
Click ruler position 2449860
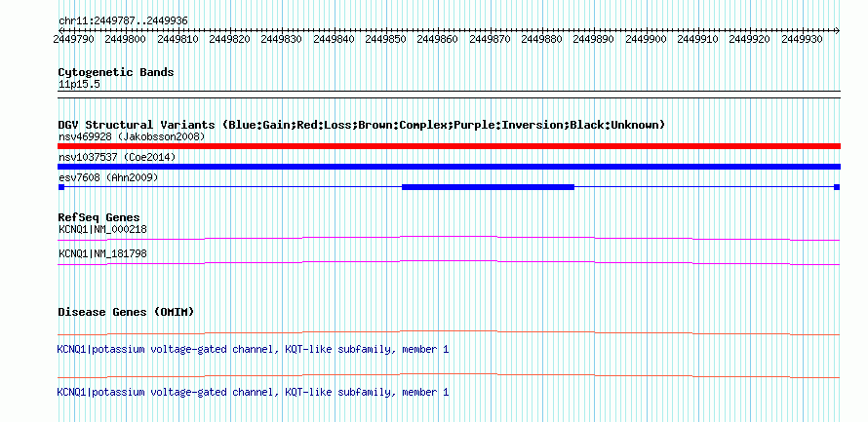click(x=437, y=39)
